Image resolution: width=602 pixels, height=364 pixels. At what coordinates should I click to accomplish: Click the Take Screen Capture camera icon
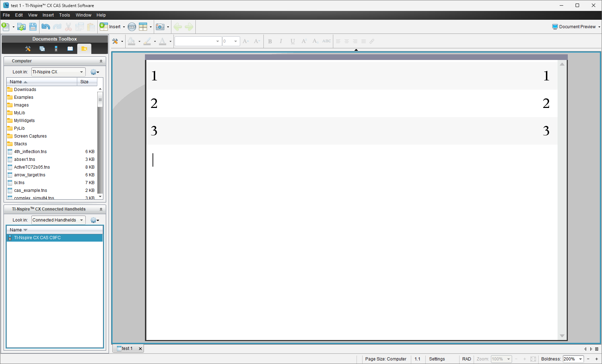coord(160,27)
